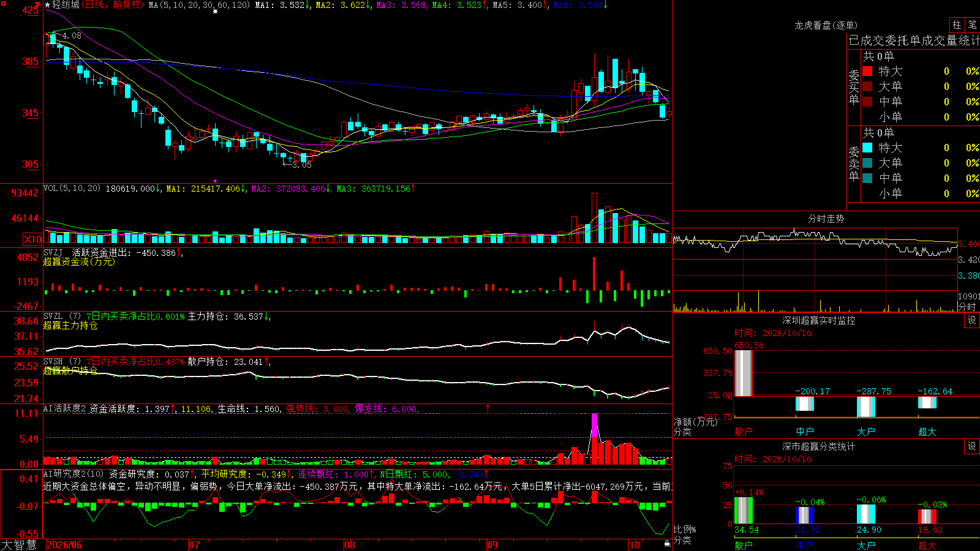
Task: Click 深市超赢分类统计 panel title
Action: [819, 446]
